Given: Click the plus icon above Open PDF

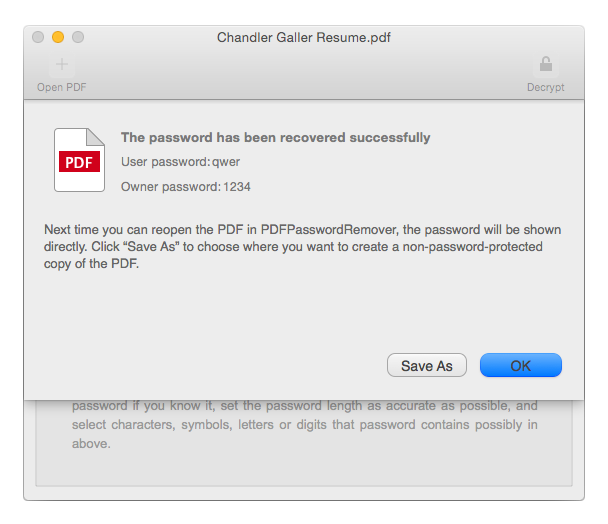Looking at the screenshot, I should [62, 64].
